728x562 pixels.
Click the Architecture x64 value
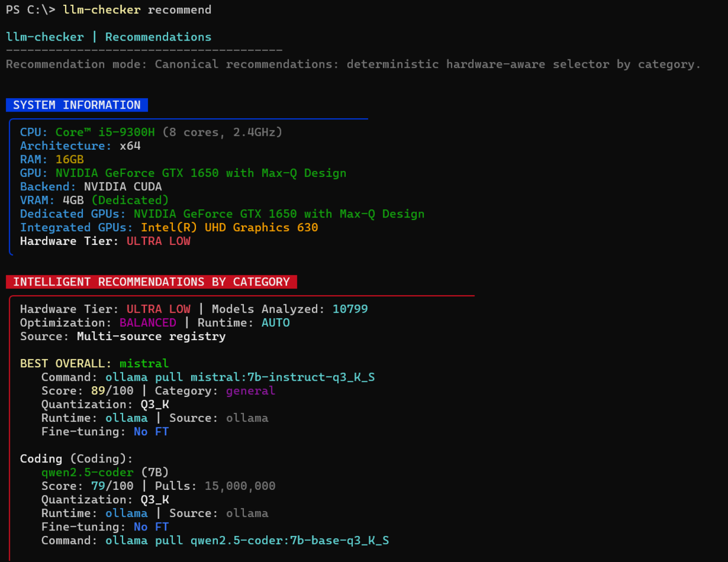coord(130,146)
